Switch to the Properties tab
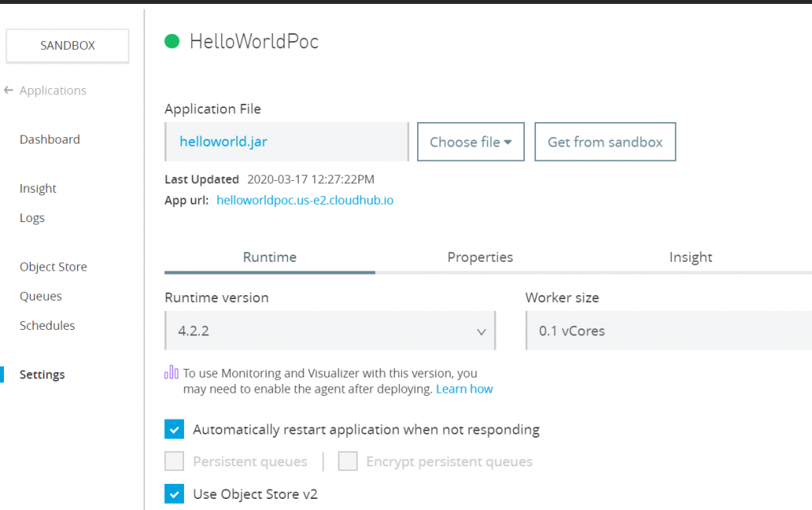Viewport: 812px width, 510px height. (x=480, y=257)
